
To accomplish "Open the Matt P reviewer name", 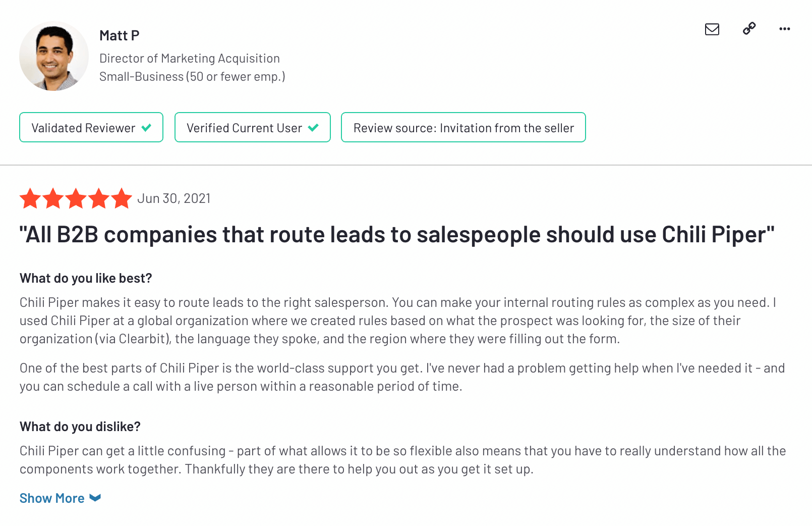I will tap(120, 35).
